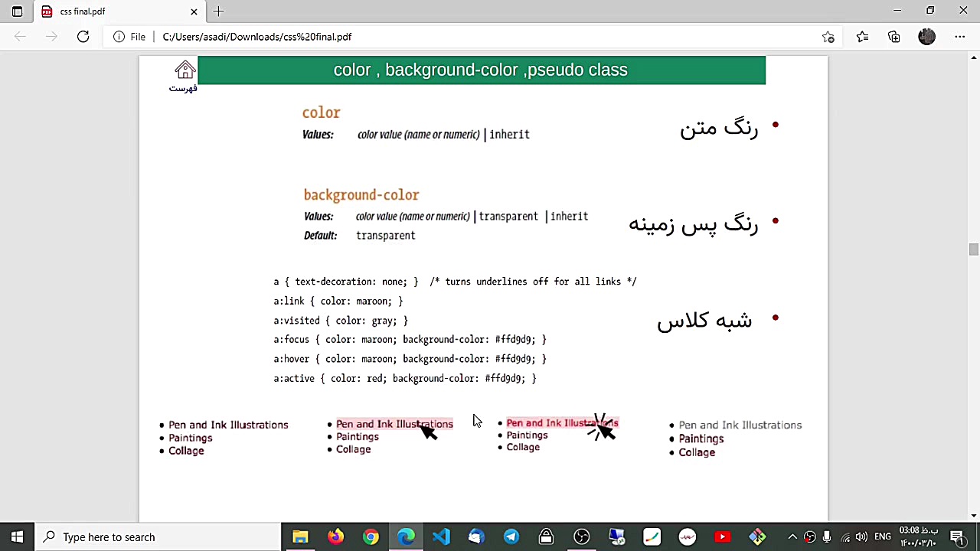Click the فهرست home icon on the slide
Image resolution: width=980 pixels, height=551 pixels.
click(185, 70)
